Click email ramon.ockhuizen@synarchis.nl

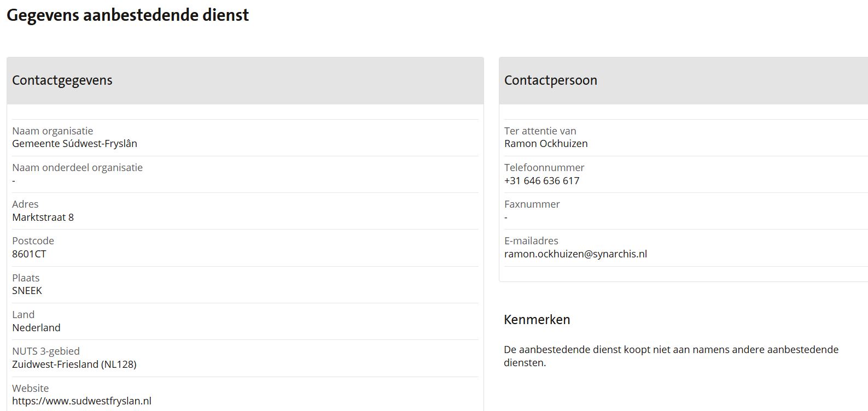pos(575,254)
